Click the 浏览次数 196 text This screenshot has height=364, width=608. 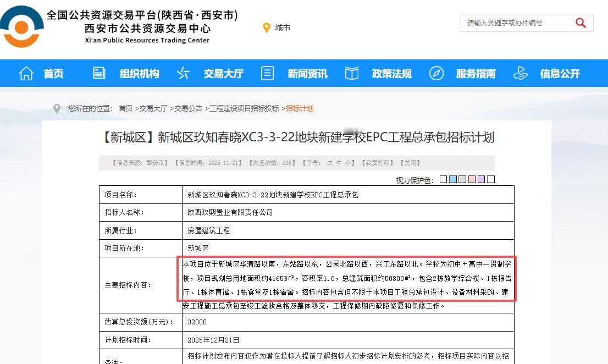point(272,163)
